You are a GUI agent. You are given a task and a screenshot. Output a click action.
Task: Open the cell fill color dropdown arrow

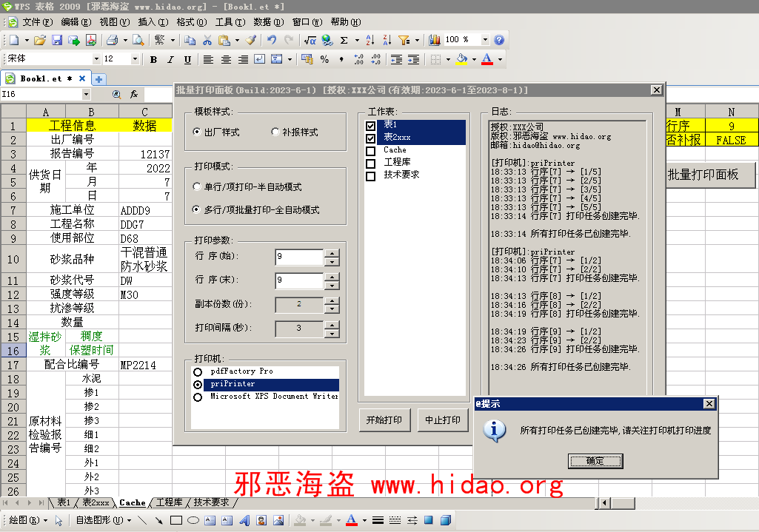474,59
